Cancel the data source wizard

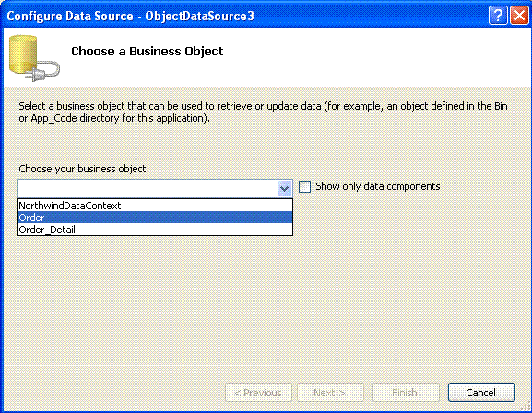tap(481, 393)
